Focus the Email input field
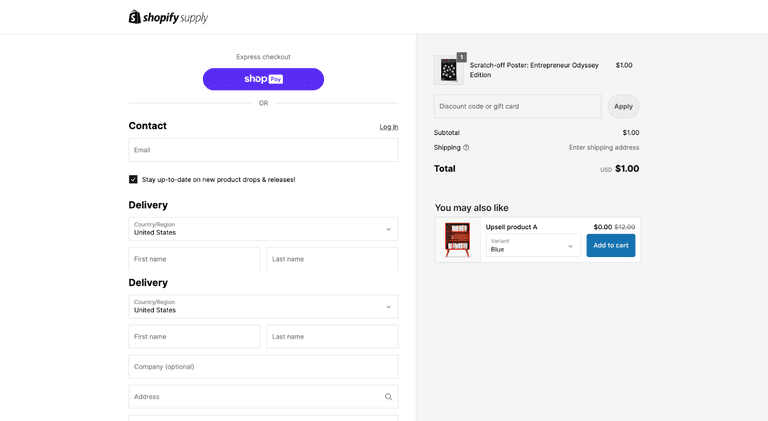The image size is (768, 421). (x=263, y=150)
